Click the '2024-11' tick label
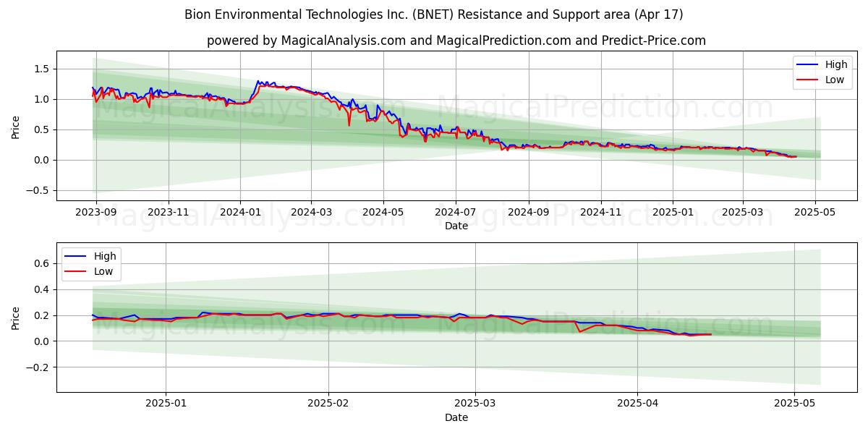 tap(600, 212)
